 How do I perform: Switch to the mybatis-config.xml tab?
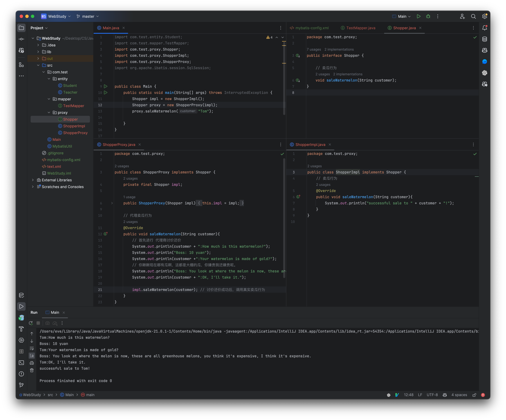pyautogui.click(x=309, y=28)
